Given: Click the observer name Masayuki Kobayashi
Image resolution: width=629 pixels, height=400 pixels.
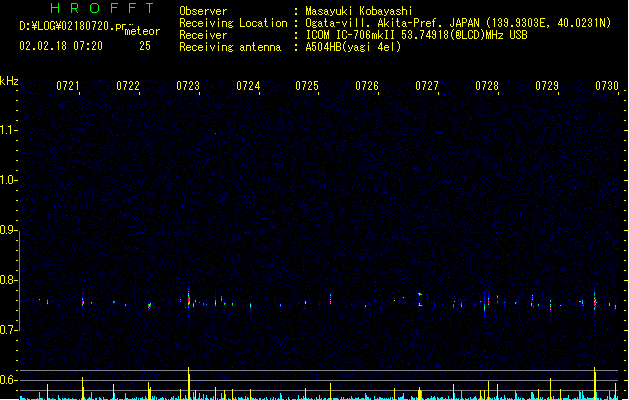Looking at the screenshot, I should (x=359, y=11).
